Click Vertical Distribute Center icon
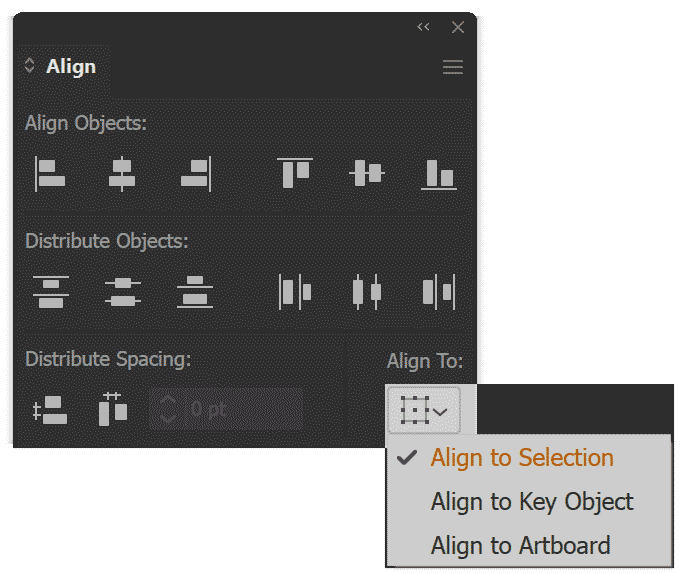Viewport: 684px width, 573px height. [122, 291]
